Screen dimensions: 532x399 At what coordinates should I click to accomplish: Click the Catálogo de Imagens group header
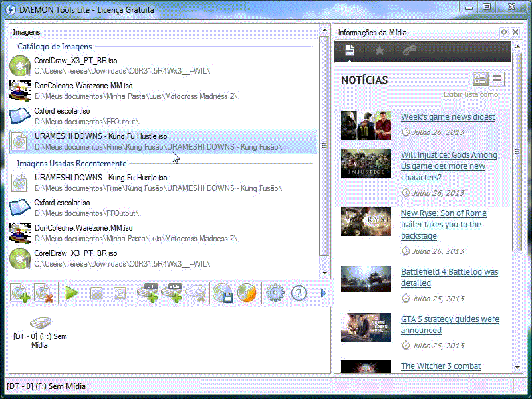[55, 47]
